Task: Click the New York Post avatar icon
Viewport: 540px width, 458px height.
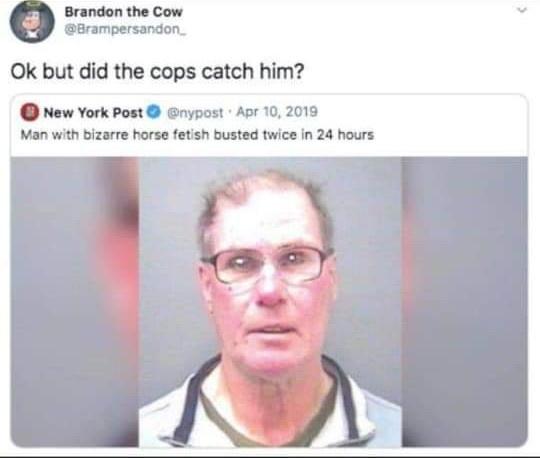Action: coord(30,113)
